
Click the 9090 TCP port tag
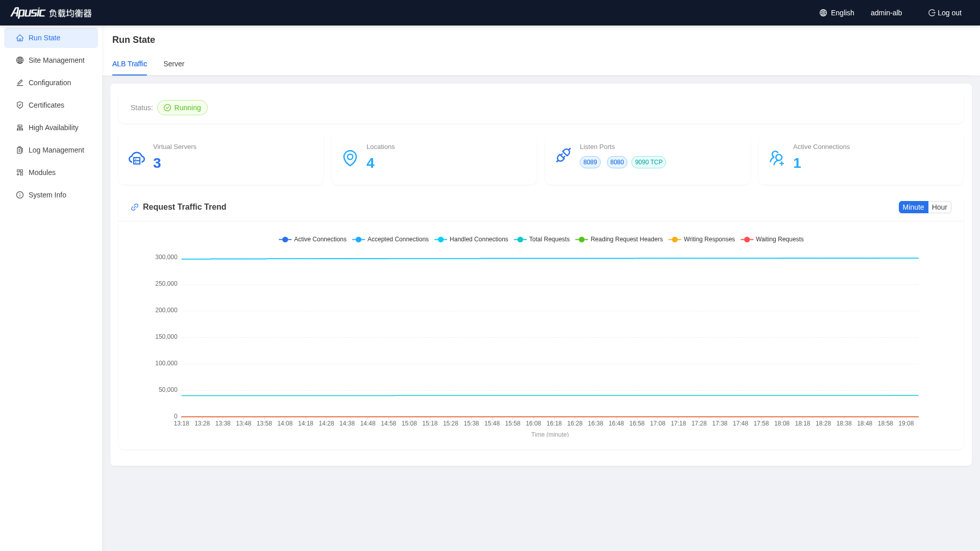point(648,162)
